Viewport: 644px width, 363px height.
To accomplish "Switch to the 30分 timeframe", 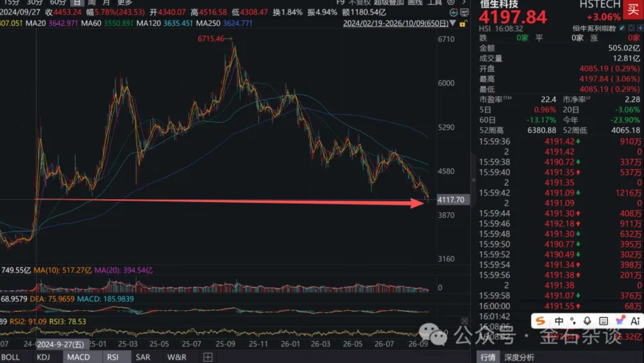I will (x=34, y=2).
